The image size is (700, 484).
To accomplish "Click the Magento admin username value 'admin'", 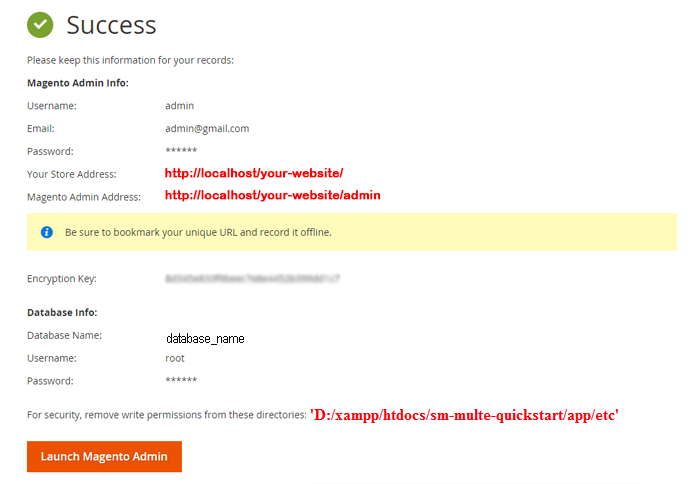I will 179,105.
